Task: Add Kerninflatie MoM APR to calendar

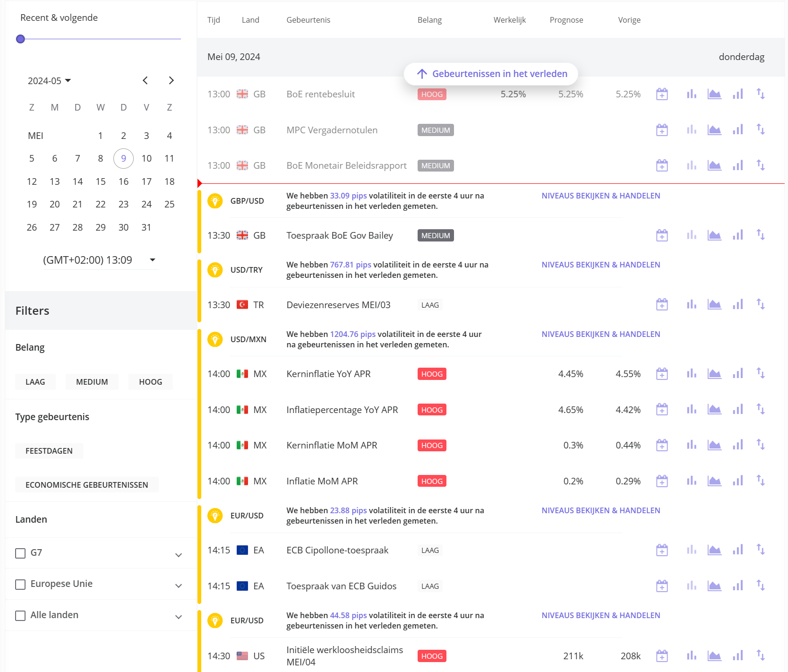Action: 662,445
